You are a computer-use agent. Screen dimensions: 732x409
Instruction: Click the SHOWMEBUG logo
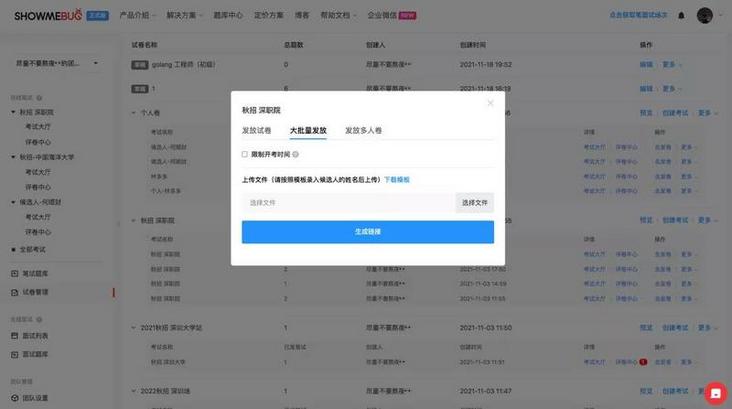[48, 15]
